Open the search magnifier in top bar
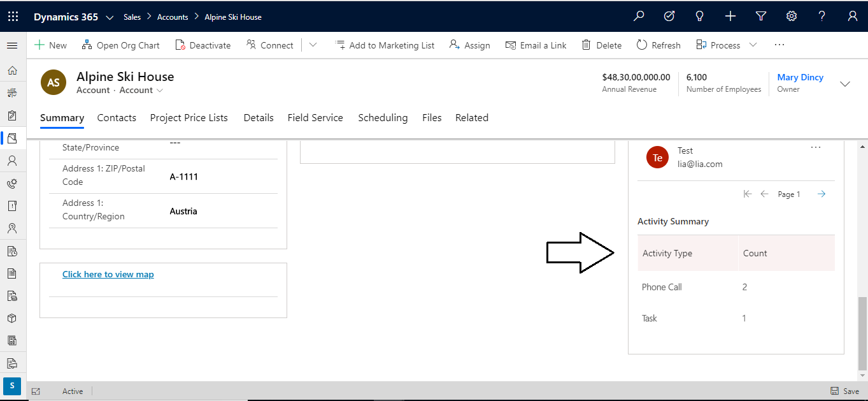This screenshot has width=868, height=401. (639, 17)
